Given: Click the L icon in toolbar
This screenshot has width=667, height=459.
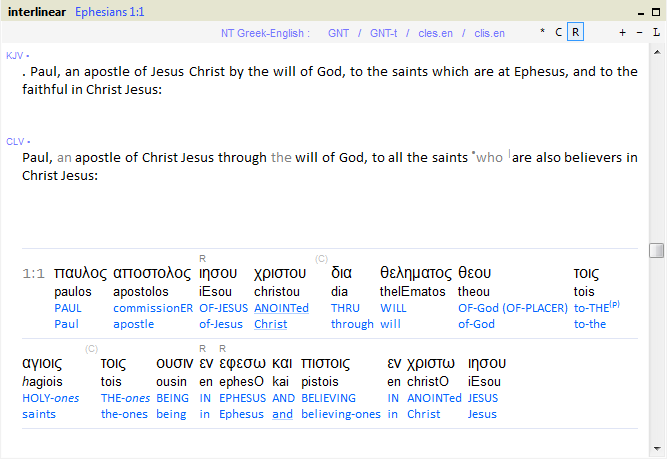Looking at the screenshot, I should 656,32.
